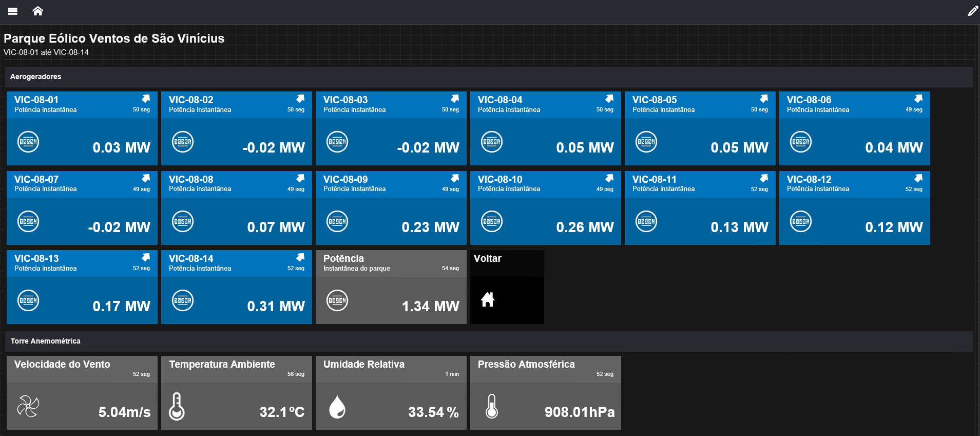980x436 pixels.
Task: Click the VIC-08-09 tile title
Action: [345, 179]
